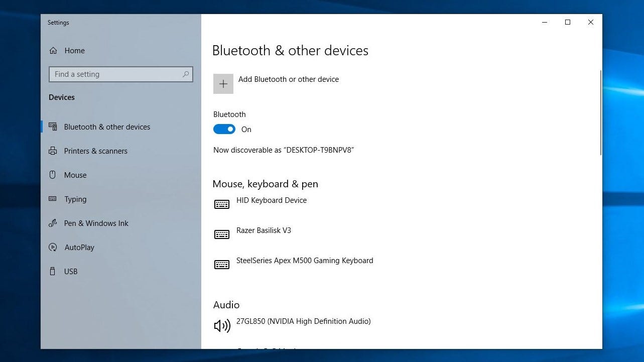
Task: Select SteelSeries Apex M500 Gaming Keyboard
Action: (x=304, y=261)
